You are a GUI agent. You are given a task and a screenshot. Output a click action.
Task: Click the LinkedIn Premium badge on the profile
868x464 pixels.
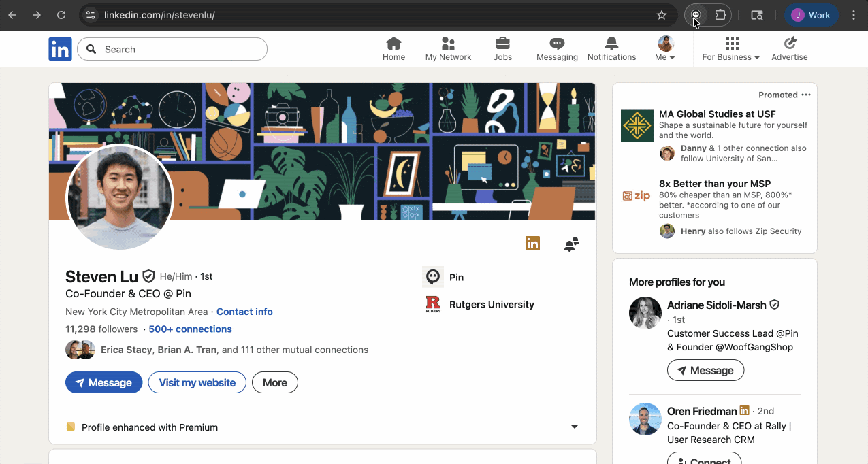pyautogui.click(x=532, y=243)
